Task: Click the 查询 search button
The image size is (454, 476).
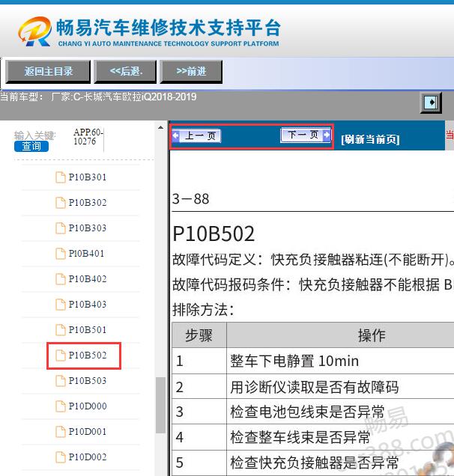Action: pyautogui.click(x=31, y=147)
